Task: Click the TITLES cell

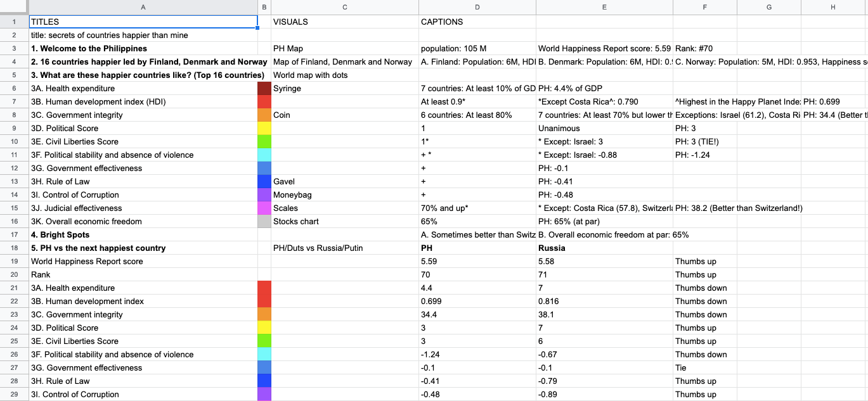Action: (x=143, y=22)
